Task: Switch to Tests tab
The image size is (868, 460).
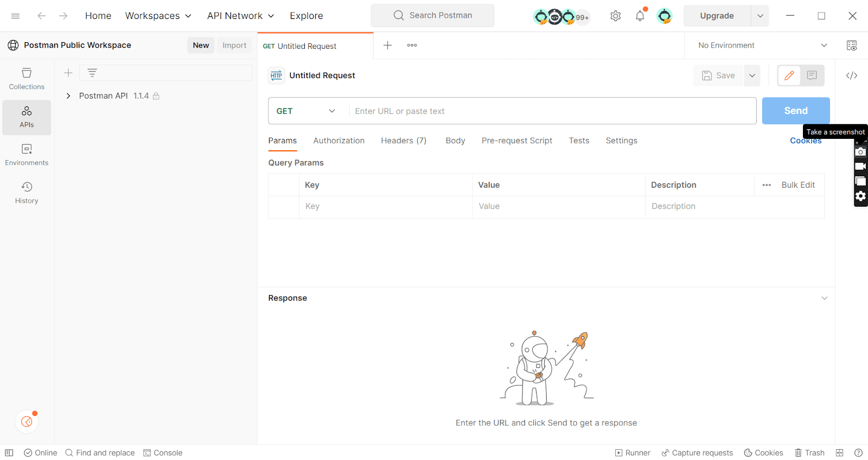Action: (x=579, y=140)
